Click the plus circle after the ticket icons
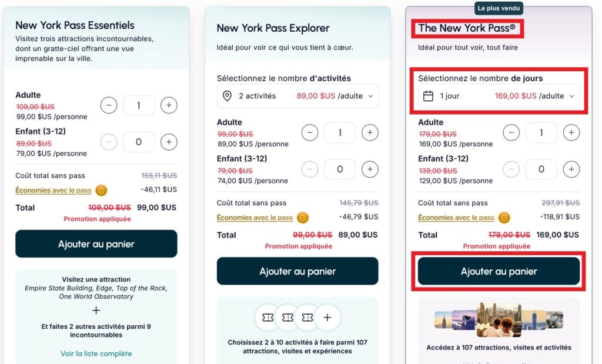Screen dimensions: 602x364 click(x=327, y=317)
